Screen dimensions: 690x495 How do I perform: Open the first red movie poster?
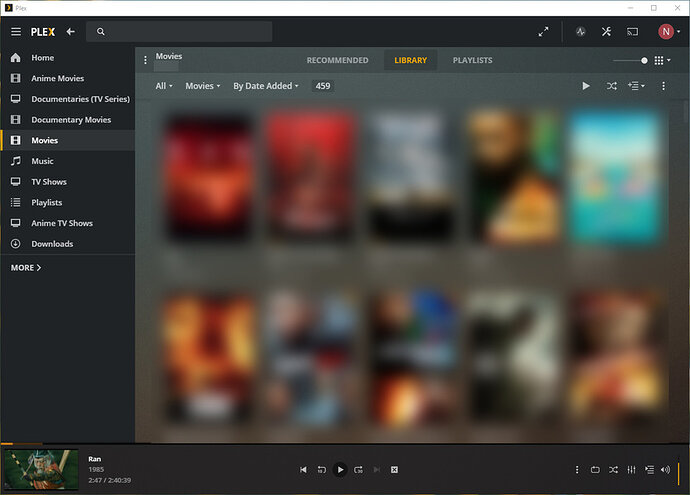pos(209,177)
